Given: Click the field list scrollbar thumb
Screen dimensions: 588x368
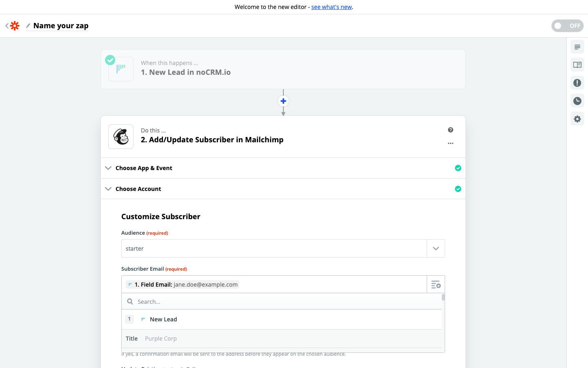Looking at the screenshot, I should point(443,297).
